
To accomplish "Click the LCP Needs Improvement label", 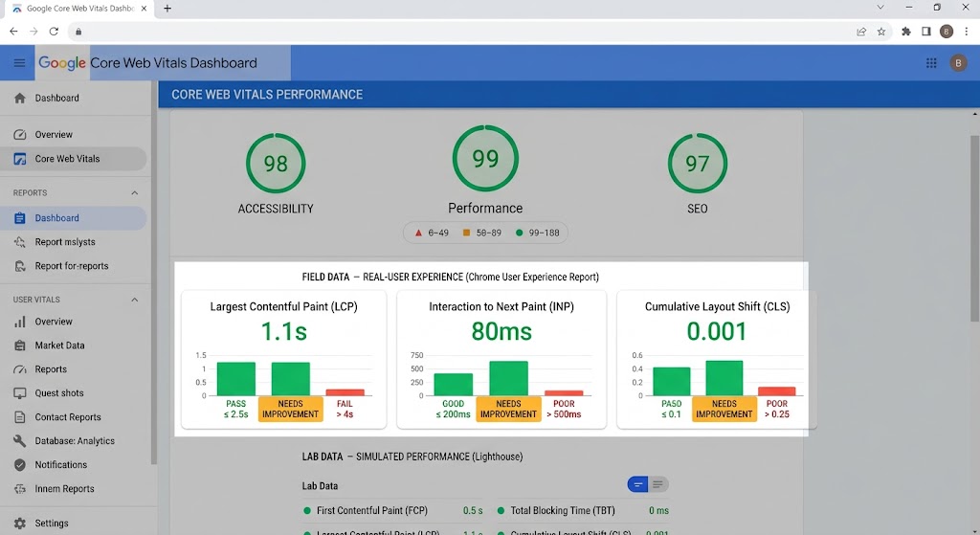I will [291, 410].
